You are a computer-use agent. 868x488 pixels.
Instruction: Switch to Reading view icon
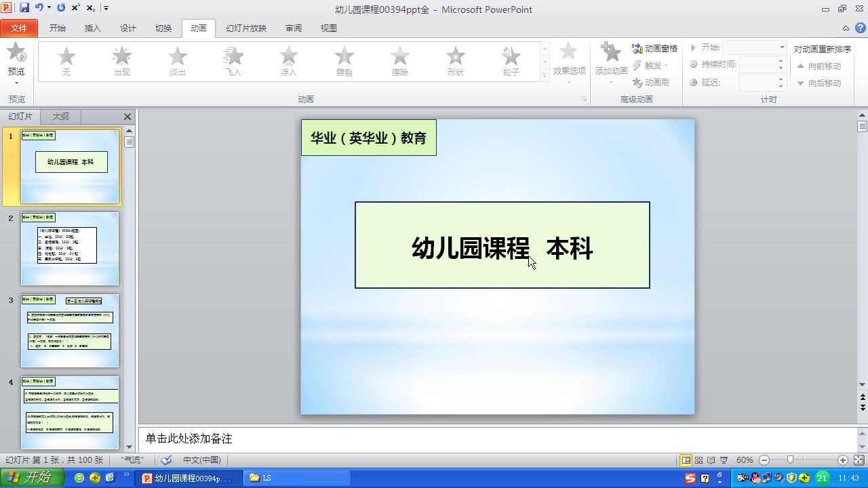(711, 460)
